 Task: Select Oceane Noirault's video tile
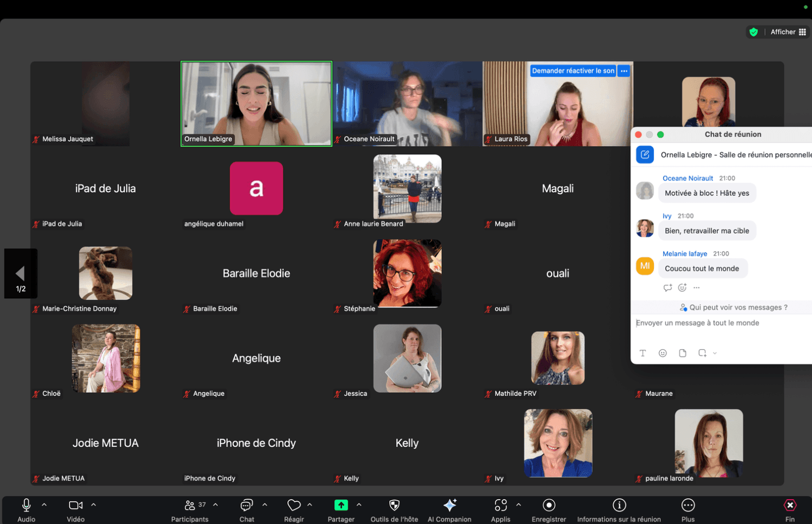click(x=407, y=103)
